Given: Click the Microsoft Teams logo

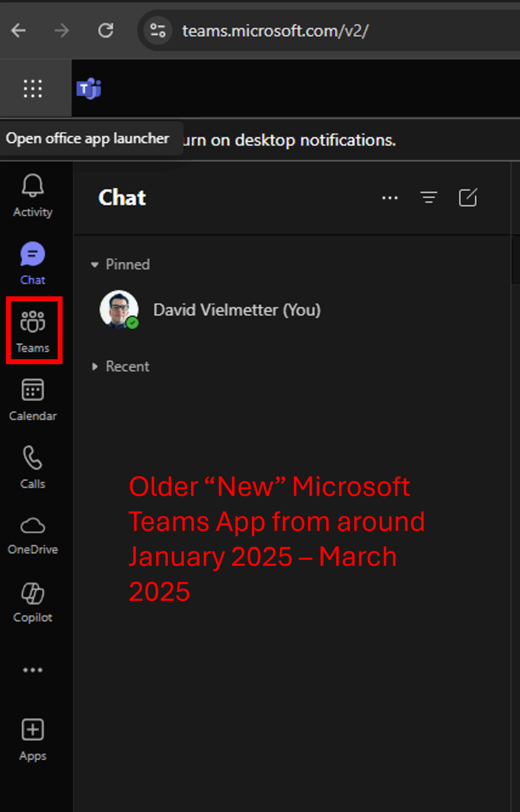Looking at the screenshot, I should 89,89.
